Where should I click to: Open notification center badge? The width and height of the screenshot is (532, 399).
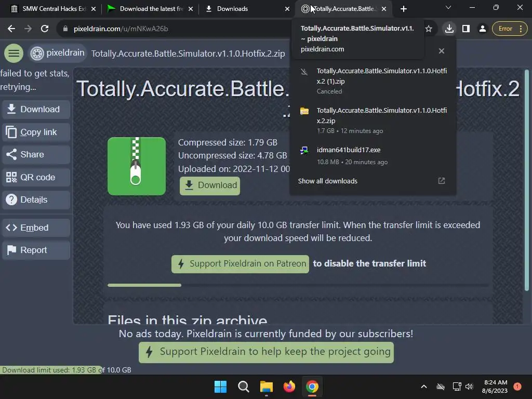tap(517, 387)
